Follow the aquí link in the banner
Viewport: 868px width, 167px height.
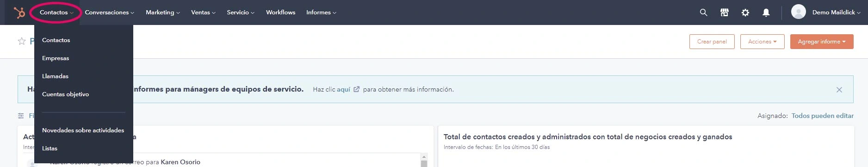(x=343, y=89)
